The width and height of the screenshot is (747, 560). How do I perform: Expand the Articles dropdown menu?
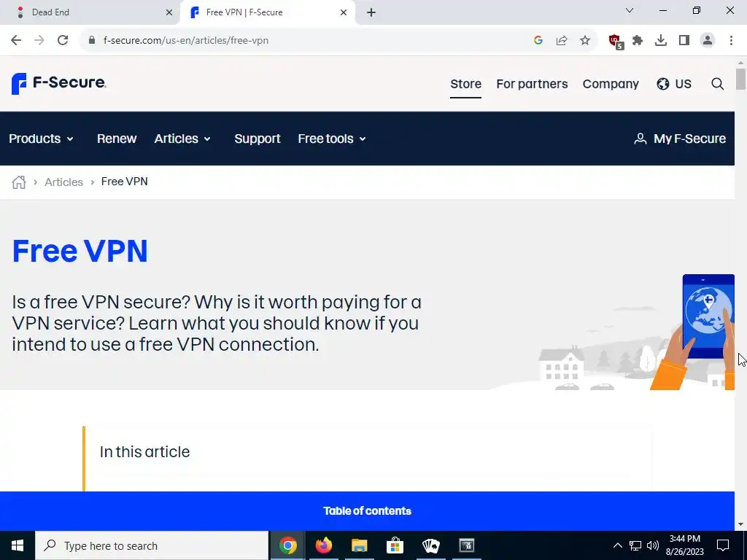182,139
